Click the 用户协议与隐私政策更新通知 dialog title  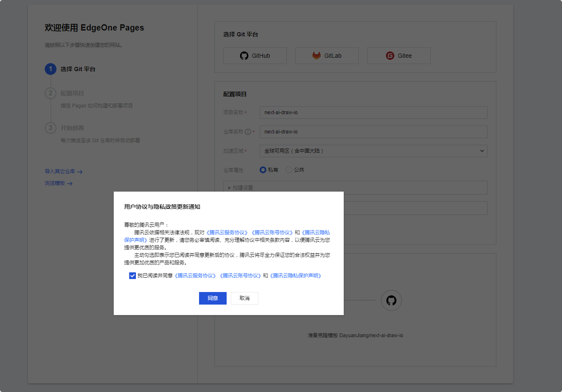(162, 207)
